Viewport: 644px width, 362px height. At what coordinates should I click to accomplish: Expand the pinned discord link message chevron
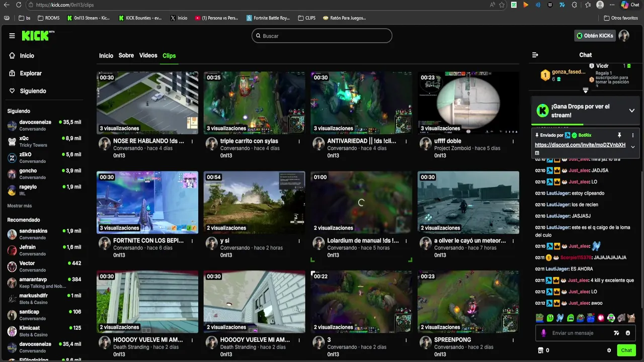pyautogui.click(x=633, y=147)
